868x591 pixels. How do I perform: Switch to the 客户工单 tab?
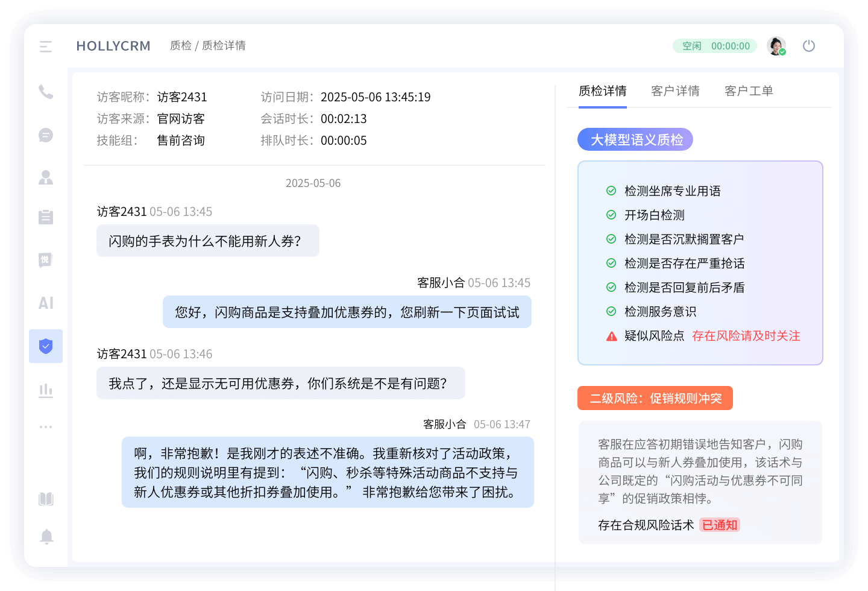tap(749, 90)
